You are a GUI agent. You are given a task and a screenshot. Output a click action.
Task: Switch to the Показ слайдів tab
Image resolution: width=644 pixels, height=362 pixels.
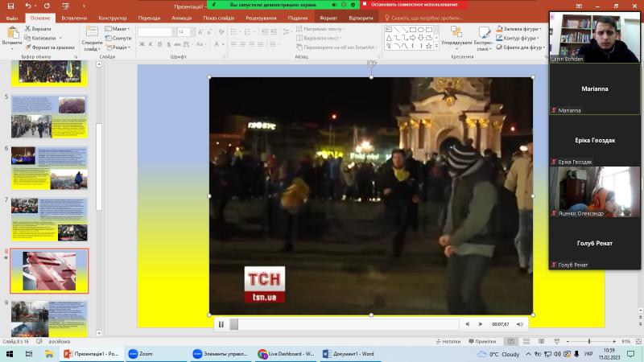218,18
